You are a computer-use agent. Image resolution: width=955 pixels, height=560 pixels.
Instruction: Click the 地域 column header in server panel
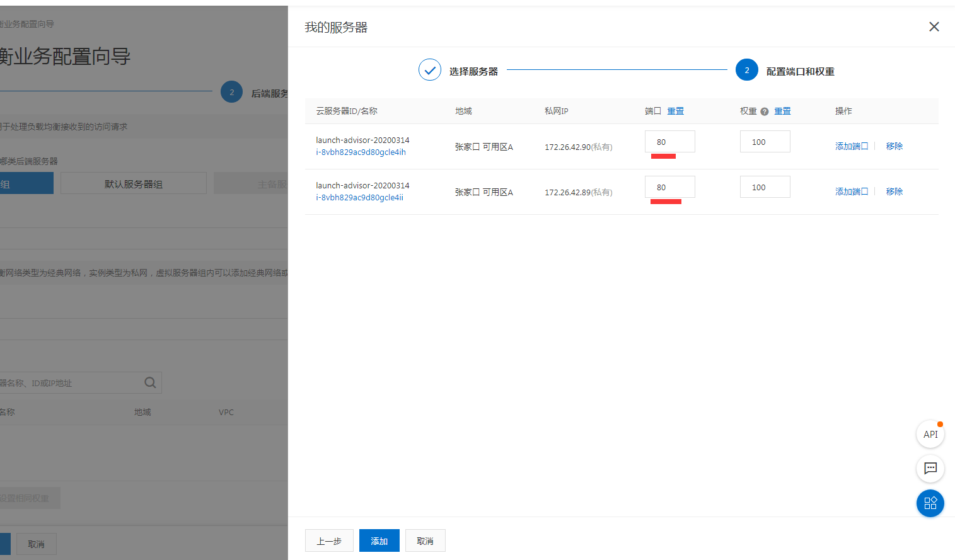tap(463, 111)
